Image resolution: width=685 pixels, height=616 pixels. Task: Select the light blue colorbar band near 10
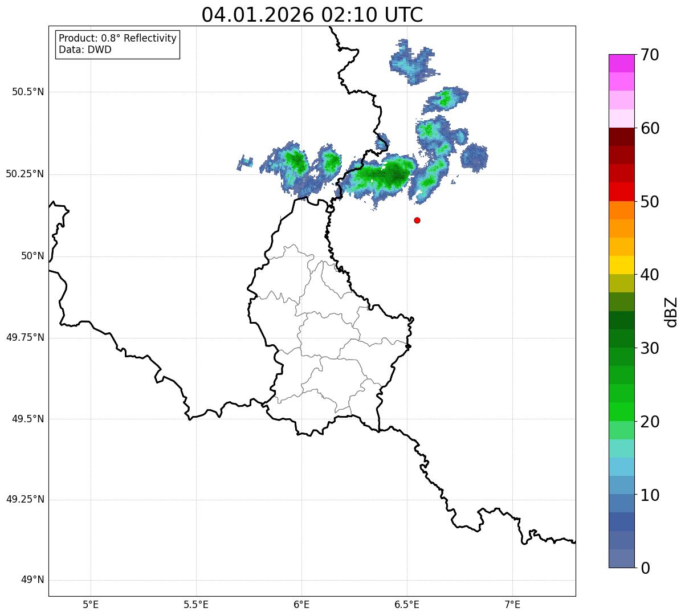(621, 485)
